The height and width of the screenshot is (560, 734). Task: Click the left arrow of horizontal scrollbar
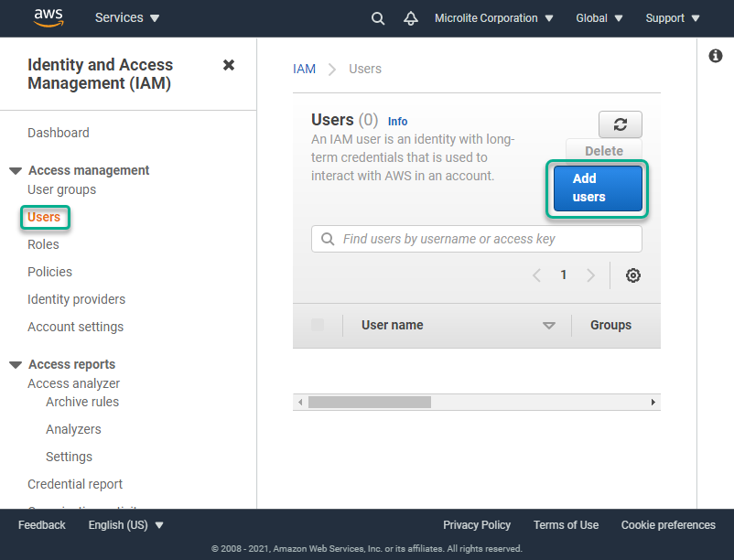tap(300, 403)
